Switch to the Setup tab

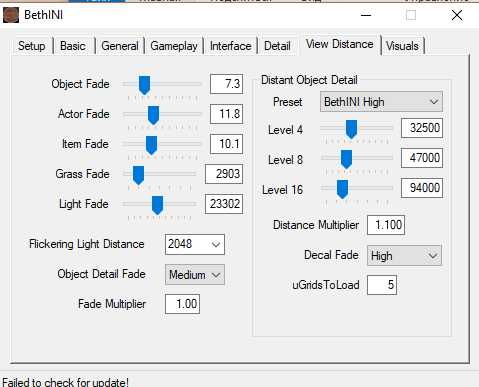tap(32, 46)
